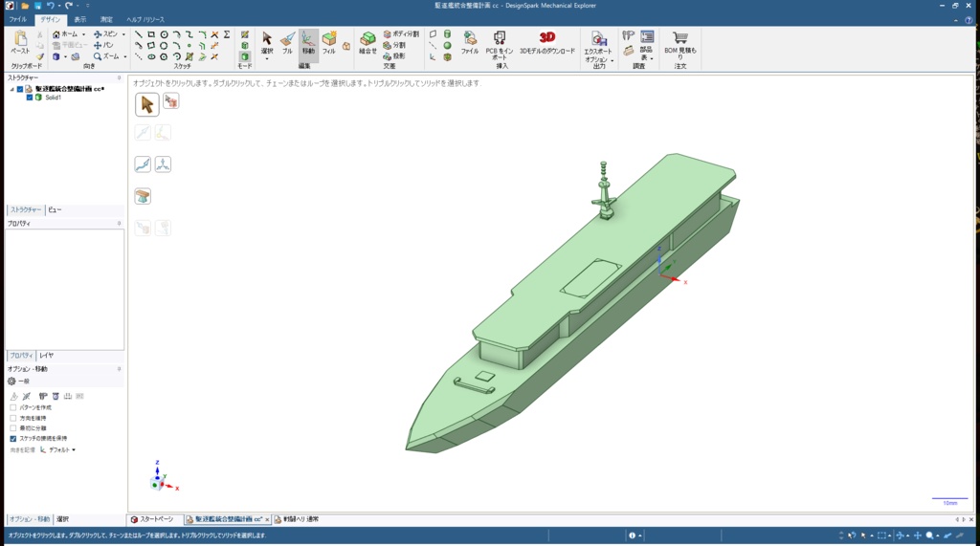Select the sketch Rectangle tool
This screenshot has height=546, width=980.
point(150,34)
